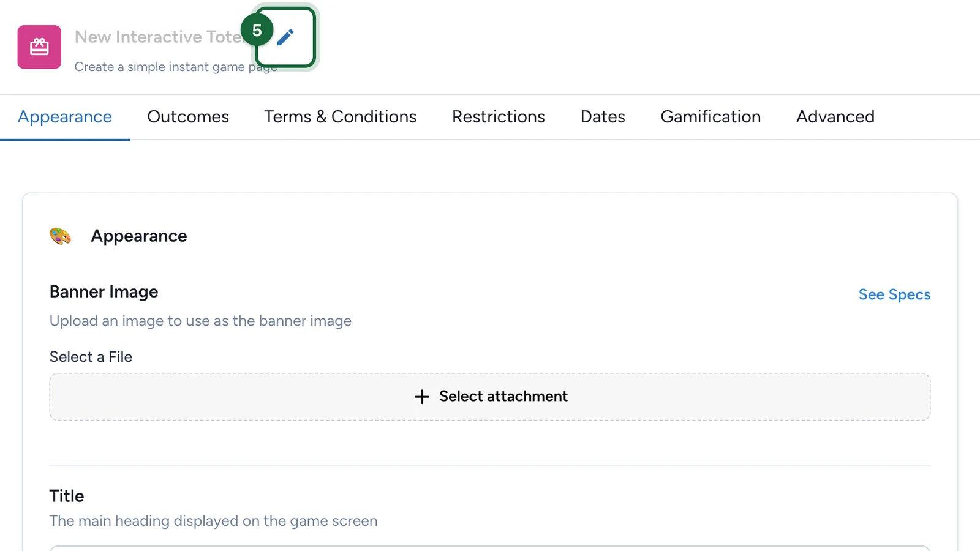
Task: Switch to the Appearance tab
Action: pyautogui.click(x=65, y=117)
